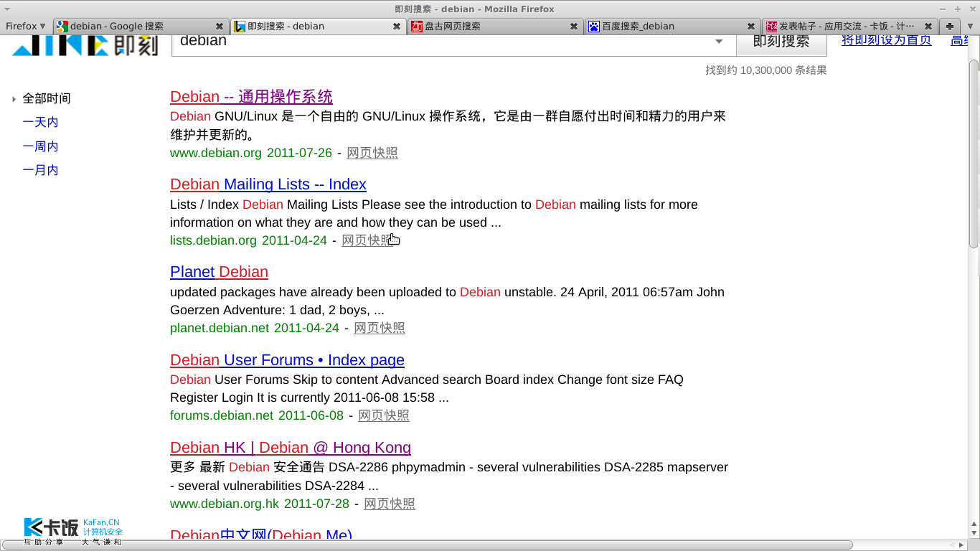Filter results by 一周内
This screenshot has width=980, height=551.
[40, 146]
